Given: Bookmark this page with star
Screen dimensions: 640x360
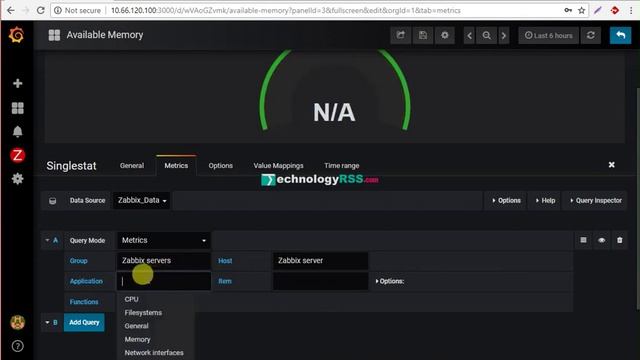Looking at the screenshot, I should pos(582,10).
